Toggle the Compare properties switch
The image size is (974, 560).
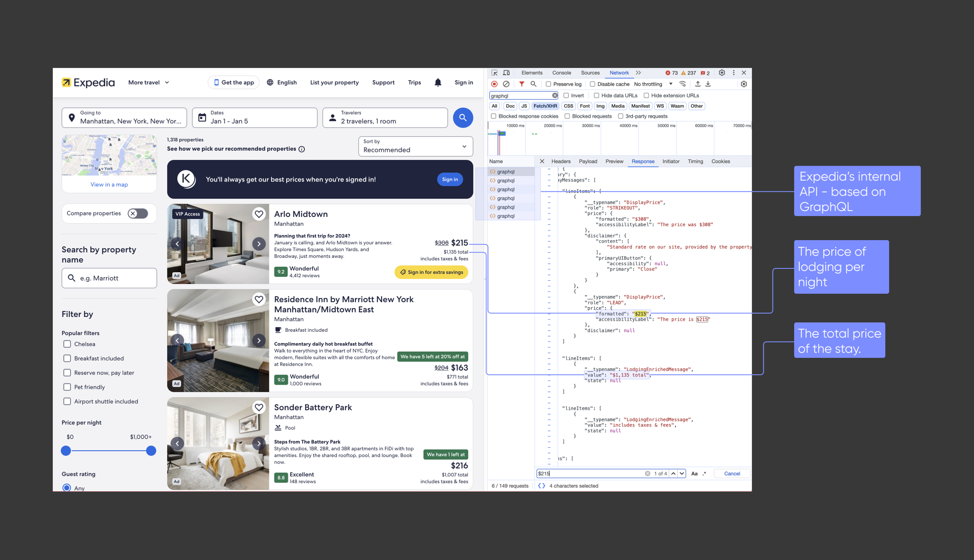(138, 213)
